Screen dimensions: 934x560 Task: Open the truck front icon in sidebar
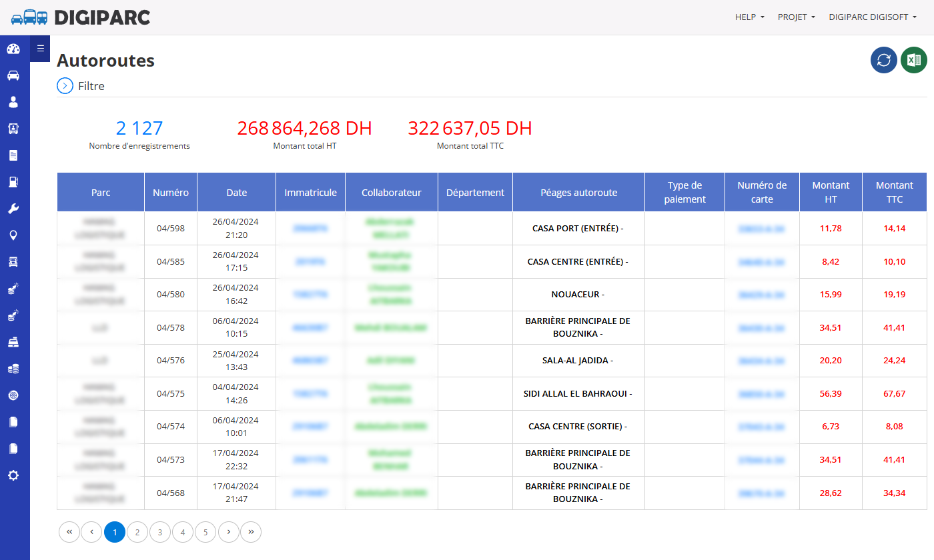[x=13, y=262]
